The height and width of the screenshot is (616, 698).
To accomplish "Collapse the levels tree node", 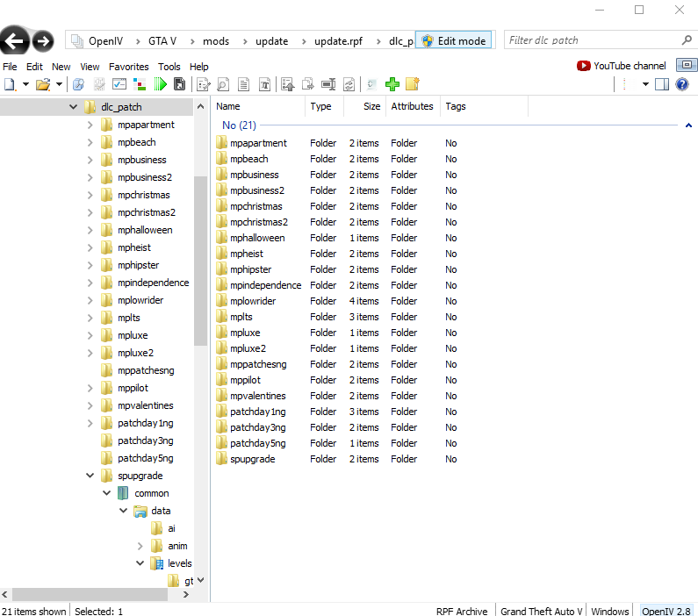I will 140,563.
